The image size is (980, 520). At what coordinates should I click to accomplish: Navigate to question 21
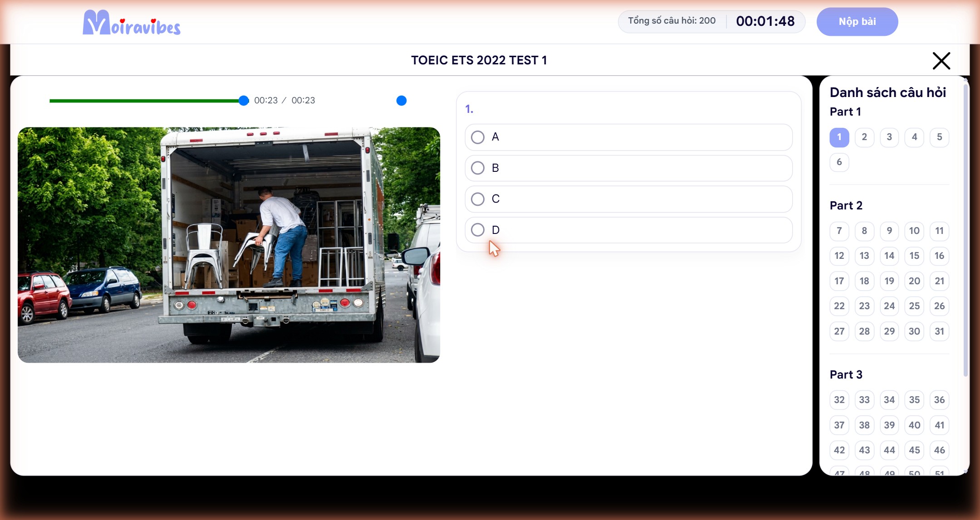click(x=939, y=281)
